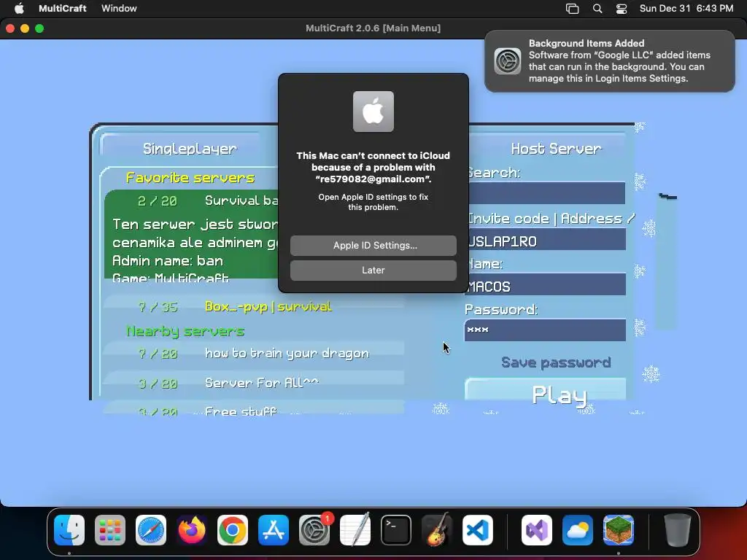
Task: Open the Trash in the dock
Action: (678, 530)
